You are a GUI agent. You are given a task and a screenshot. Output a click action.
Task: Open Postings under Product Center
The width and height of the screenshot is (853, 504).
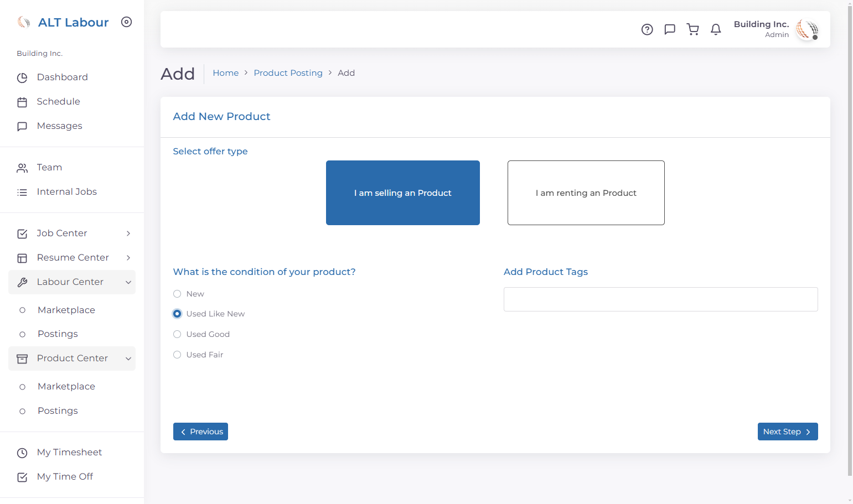tap(58, 411)
